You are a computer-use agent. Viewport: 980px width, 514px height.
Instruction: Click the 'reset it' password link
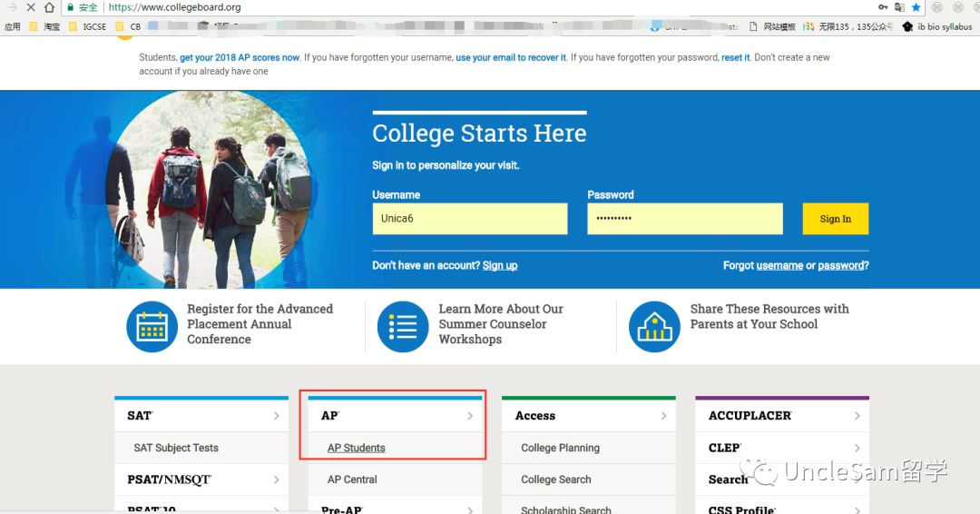735,57
